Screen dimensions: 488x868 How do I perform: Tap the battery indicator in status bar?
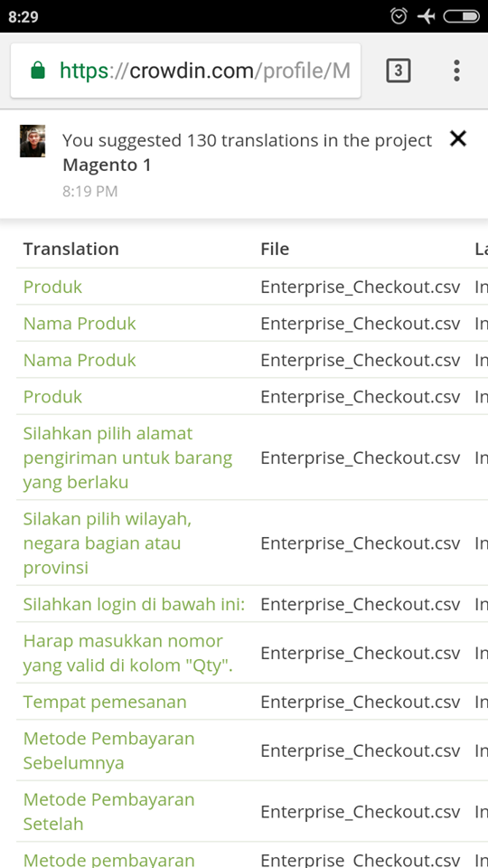click(x=461, y=16)
